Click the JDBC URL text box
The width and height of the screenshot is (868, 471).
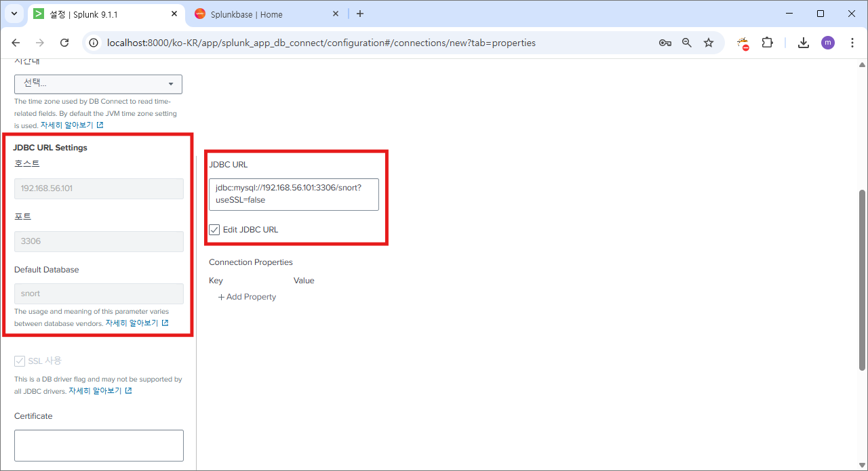pyautogui.click(x=294, y=194)
